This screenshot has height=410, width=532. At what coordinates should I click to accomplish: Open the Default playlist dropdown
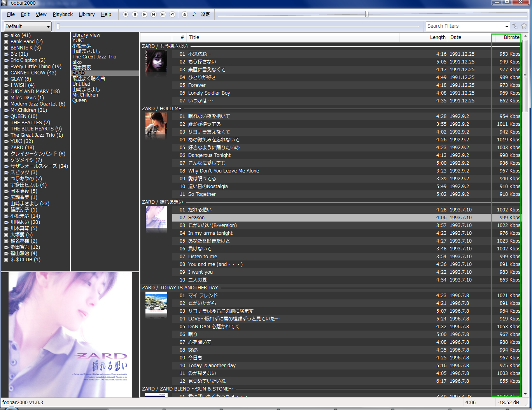(x=28, y=26)
